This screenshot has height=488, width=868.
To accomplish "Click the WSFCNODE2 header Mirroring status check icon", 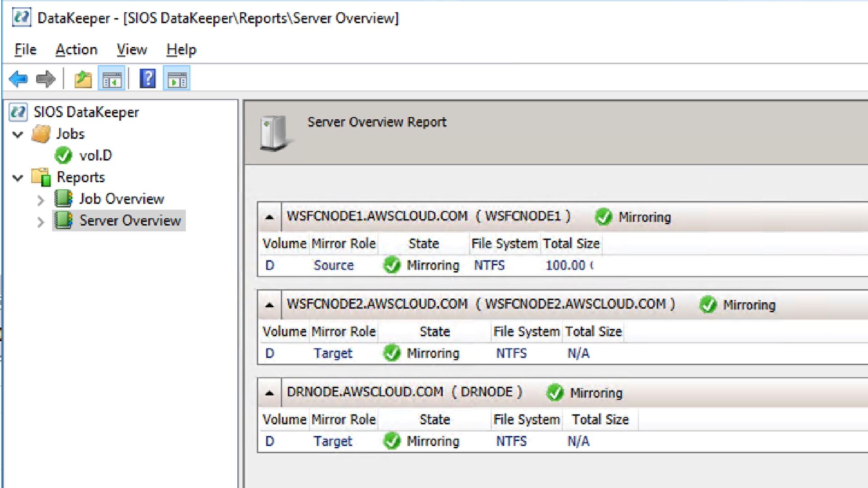I will click(708, 305).
